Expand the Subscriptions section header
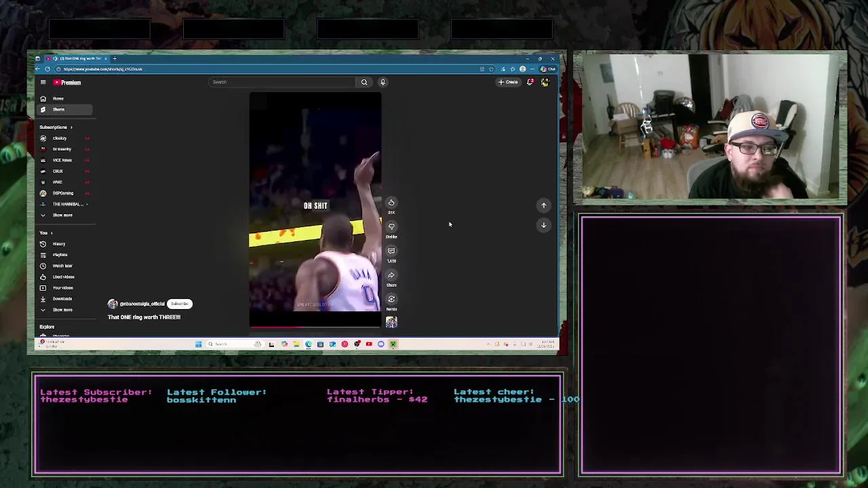This screenshot has height=488, width=868. [x=56, y=127]
